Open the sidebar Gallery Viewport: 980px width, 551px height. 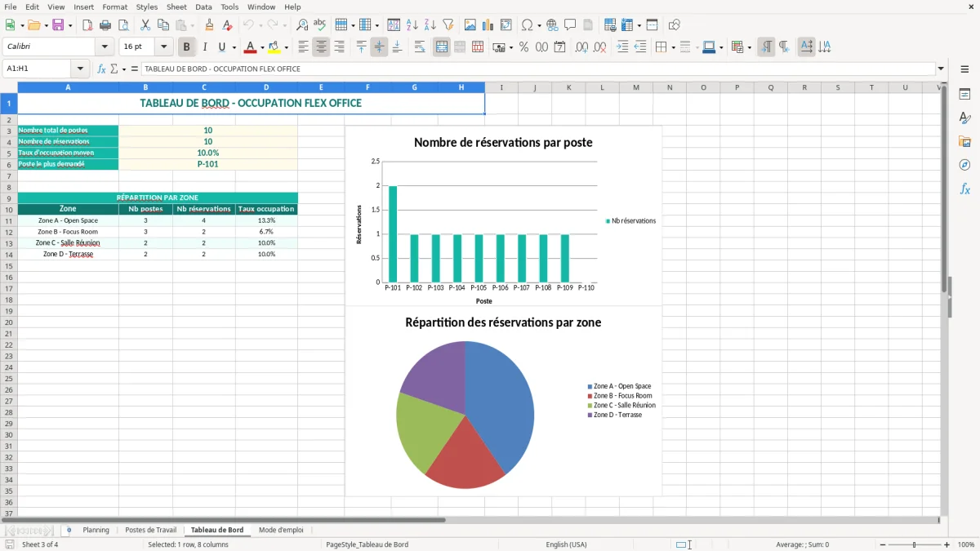point(964,141)
